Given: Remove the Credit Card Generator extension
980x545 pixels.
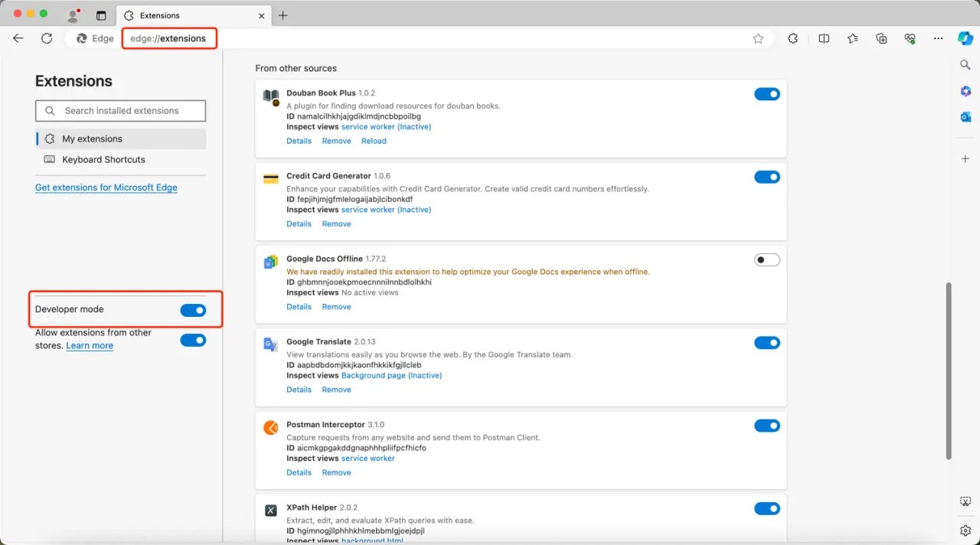Looking at the screenshot, I should click(x=336, y=224).
